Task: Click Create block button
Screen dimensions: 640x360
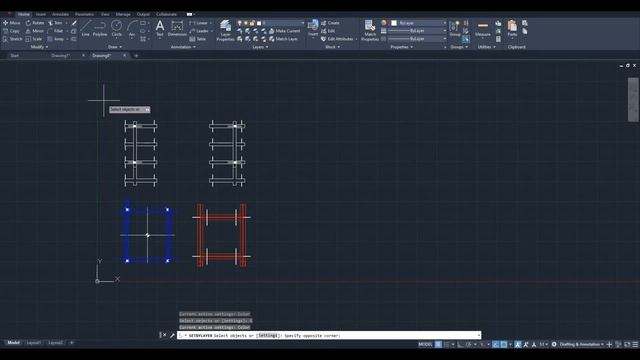Action: [330, 23]
